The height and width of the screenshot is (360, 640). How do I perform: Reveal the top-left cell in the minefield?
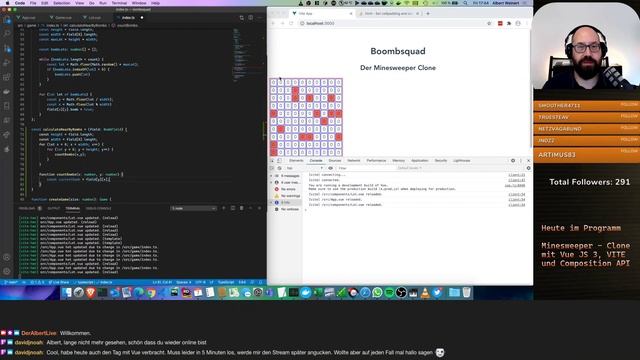click(x=273, y=82)
